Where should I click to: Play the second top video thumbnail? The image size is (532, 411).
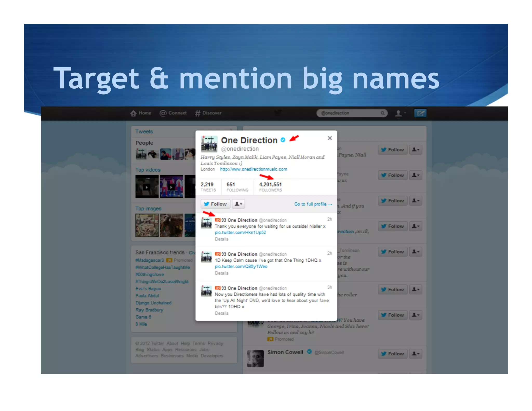click(171, 187)
